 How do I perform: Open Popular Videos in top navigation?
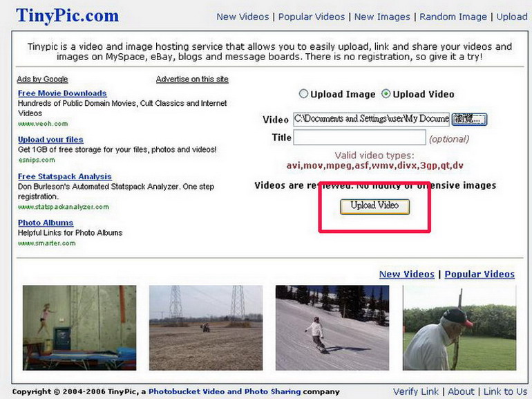312,17
